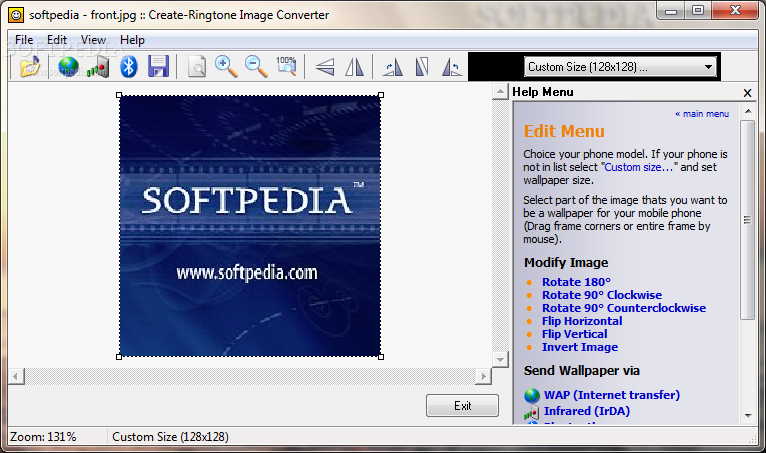This screenshot has height=453, width=766.
Task: Click Flip Horizontal link
Action: 582,321
